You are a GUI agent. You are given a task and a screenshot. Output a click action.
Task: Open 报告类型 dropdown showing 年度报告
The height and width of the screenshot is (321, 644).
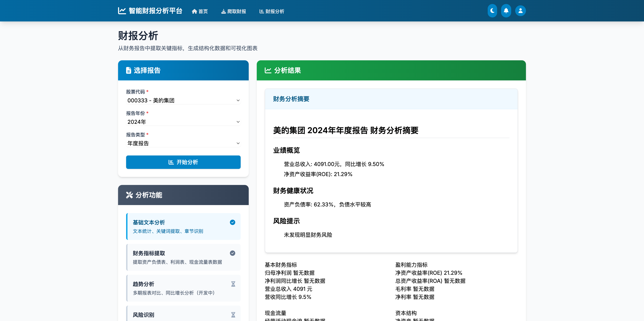(183, 143)
